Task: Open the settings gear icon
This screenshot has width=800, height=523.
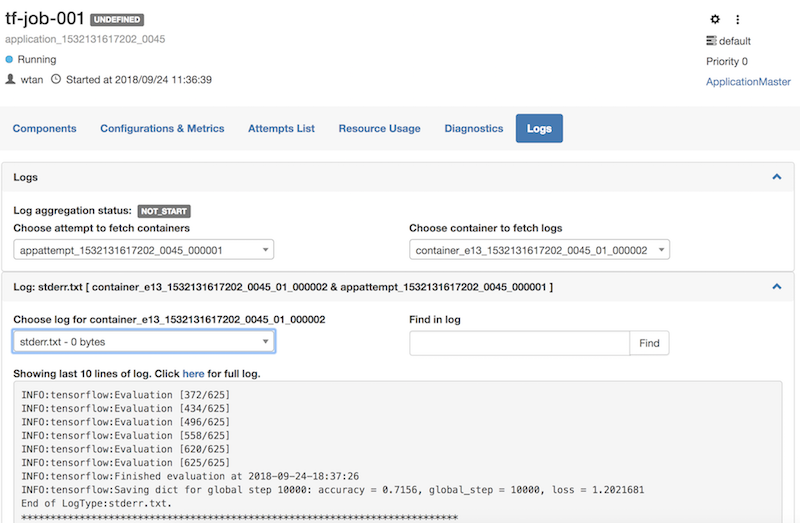Action: click(715, 19)
